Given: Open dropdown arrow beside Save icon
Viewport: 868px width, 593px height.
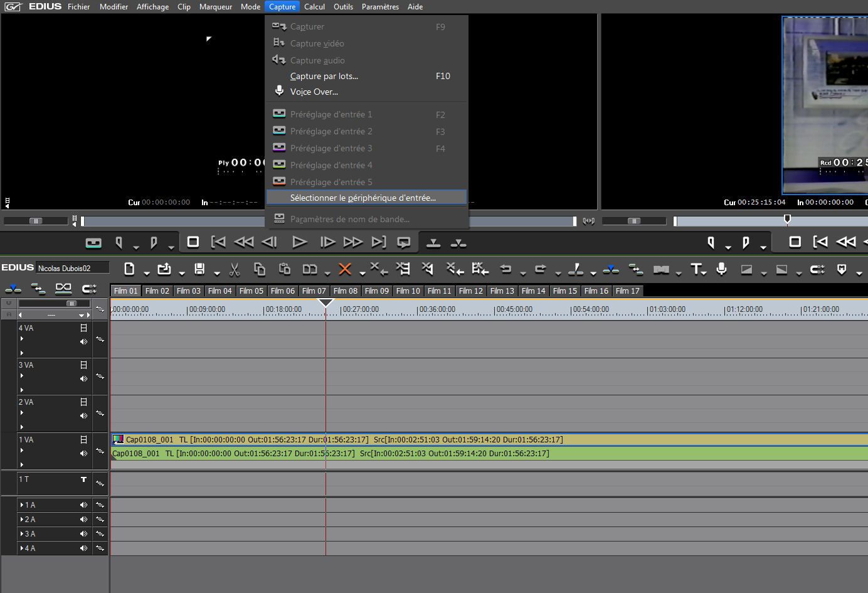Looking at the screenshot, I should tap(217, 273).
